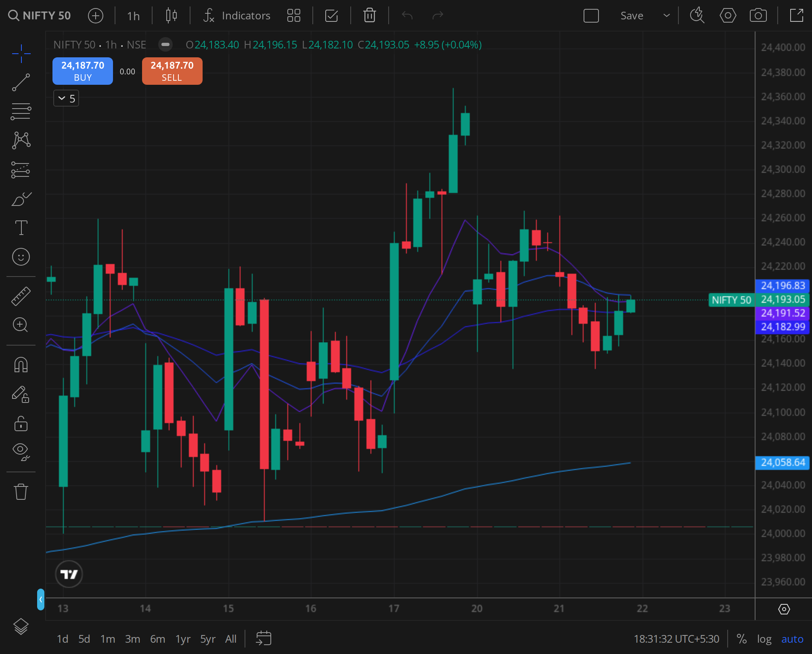The height and width of the screenshot is (654, 812).
Task: Undo the last chart action
Action: coord(407,16)
